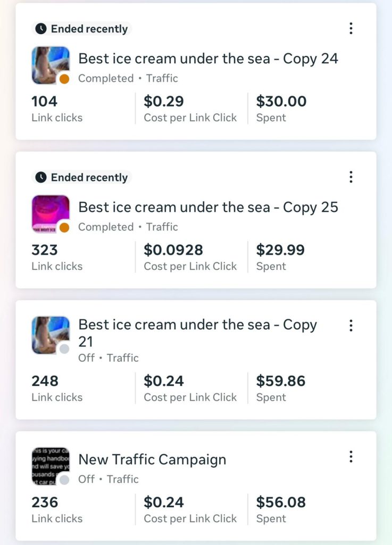Open Copy 24 campaign thumbnail image
392x545 pixels.
pos(49,63)
